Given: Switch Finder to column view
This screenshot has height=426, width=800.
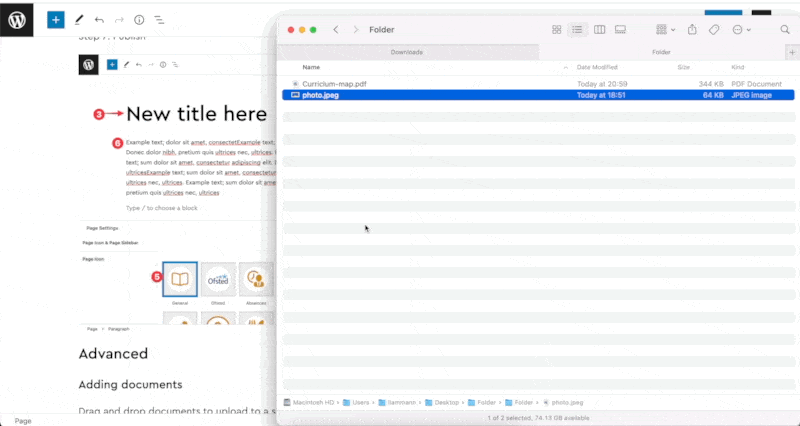Looking at the screenshot, I should pos(599,30).
